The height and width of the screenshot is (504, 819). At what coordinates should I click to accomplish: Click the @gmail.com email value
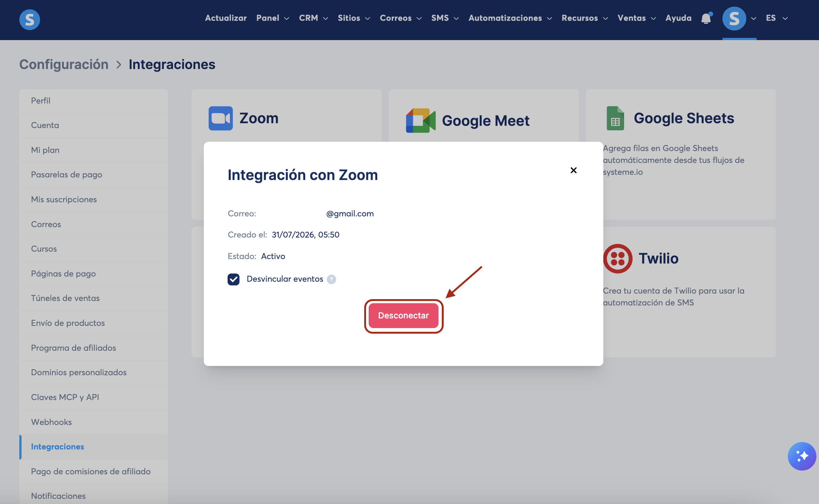click(x=350, y=214)
